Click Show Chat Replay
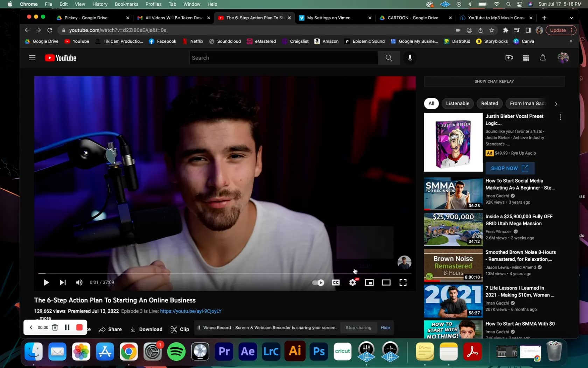 (x=494, y=81)
